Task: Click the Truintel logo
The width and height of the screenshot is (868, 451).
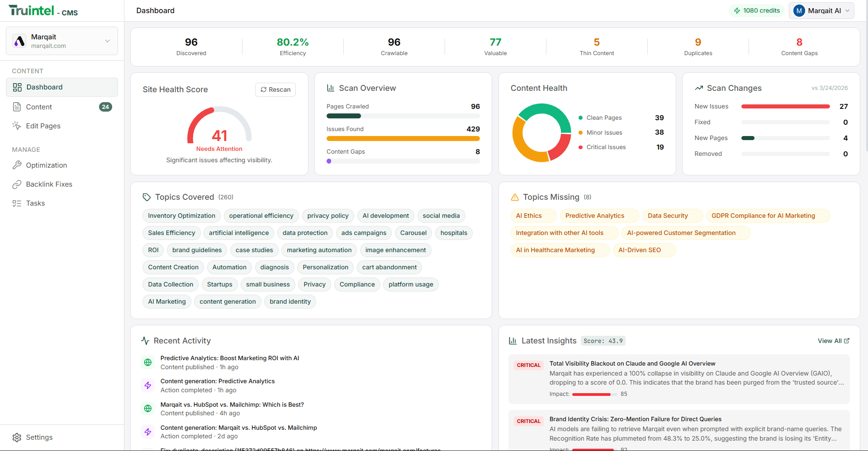Action: point(32,10)
